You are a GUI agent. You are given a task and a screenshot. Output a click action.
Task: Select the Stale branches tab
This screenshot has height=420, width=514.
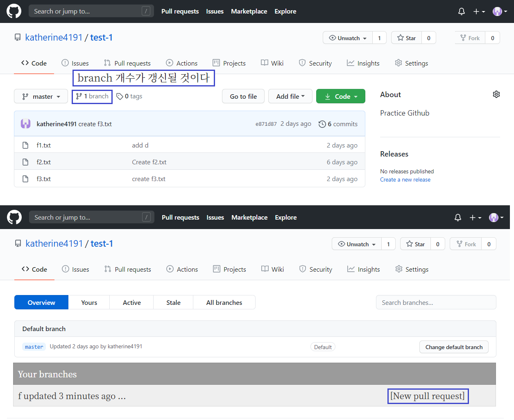173,302
